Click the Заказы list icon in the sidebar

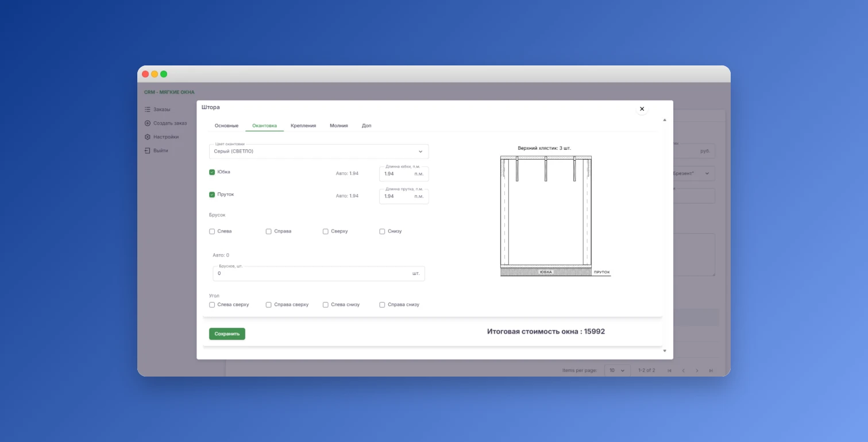(148, 109)
